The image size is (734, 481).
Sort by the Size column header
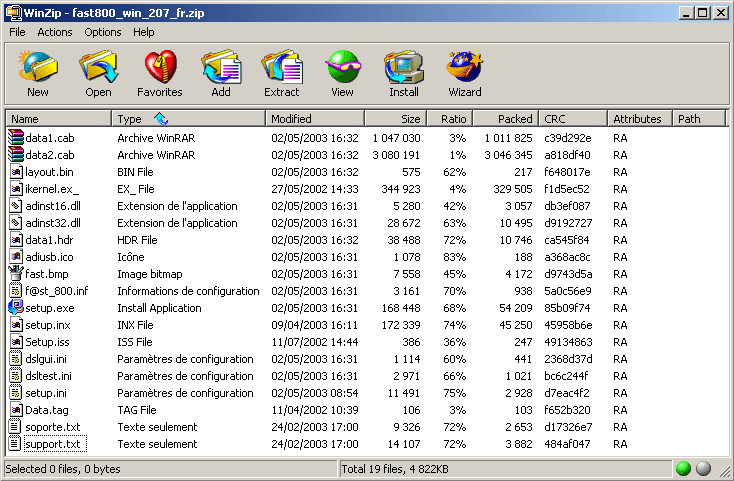tap(396, 119)
